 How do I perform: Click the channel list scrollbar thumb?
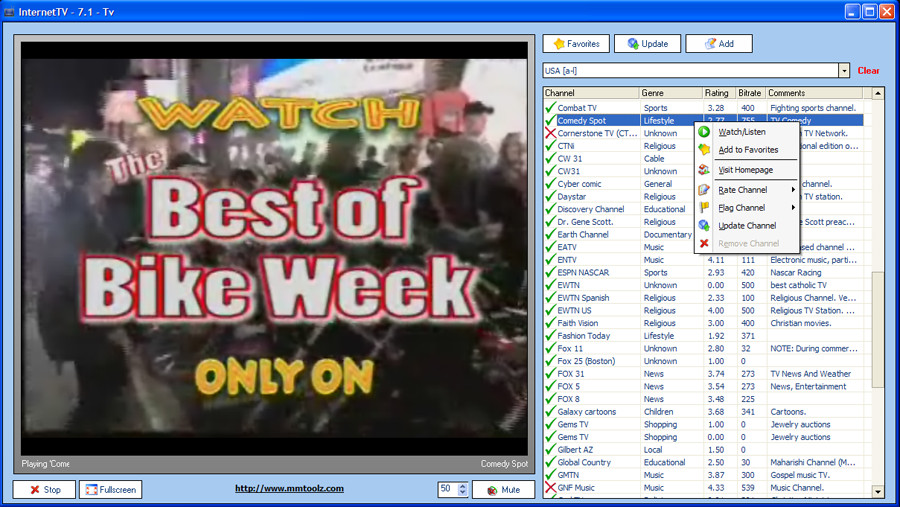point(878,330)
